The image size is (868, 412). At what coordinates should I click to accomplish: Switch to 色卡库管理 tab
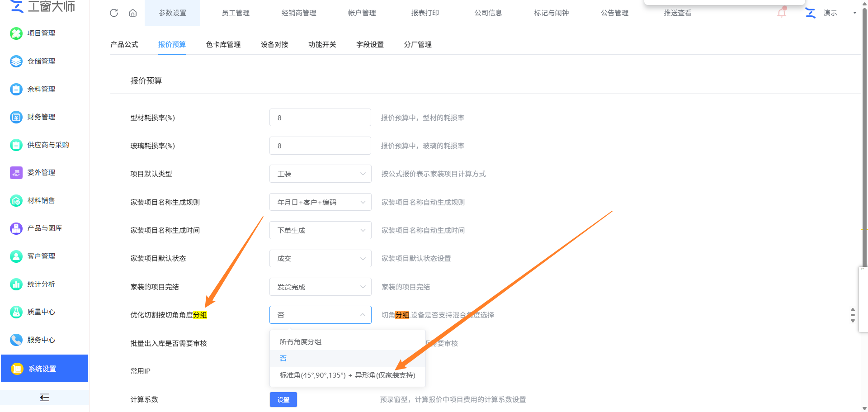223,44
